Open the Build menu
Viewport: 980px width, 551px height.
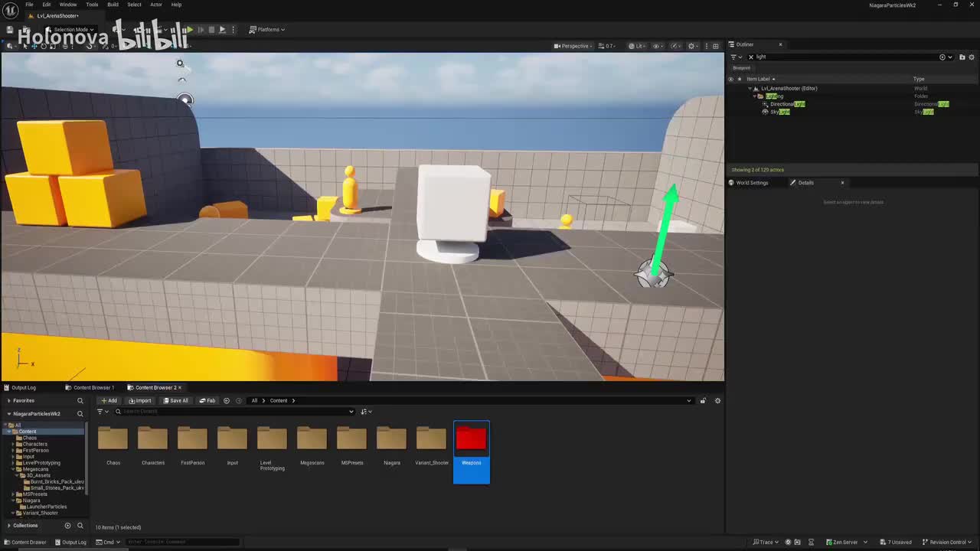(113, 5)
